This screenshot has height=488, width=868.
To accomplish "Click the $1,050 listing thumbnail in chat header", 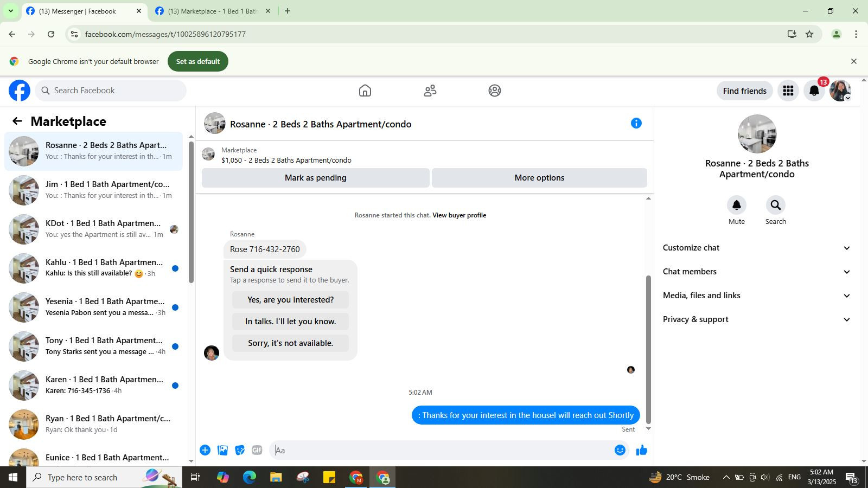I will (208, 155).
